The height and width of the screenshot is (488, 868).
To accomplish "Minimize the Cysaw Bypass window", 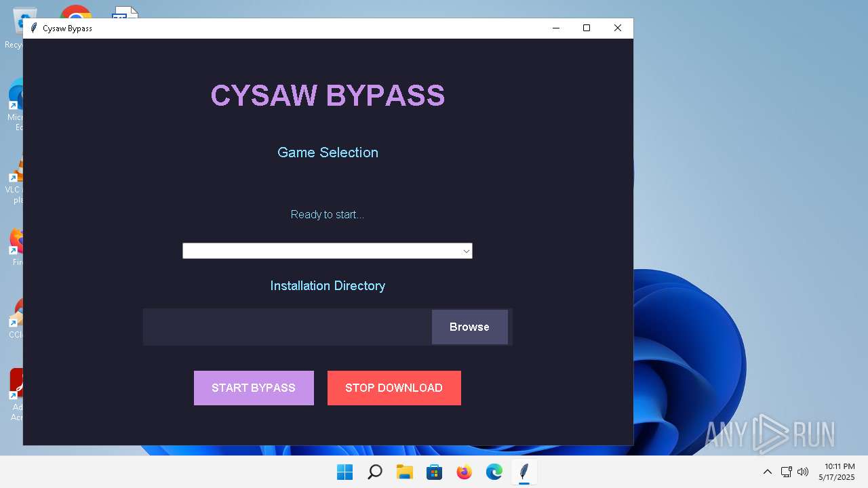I will point(556,28).
